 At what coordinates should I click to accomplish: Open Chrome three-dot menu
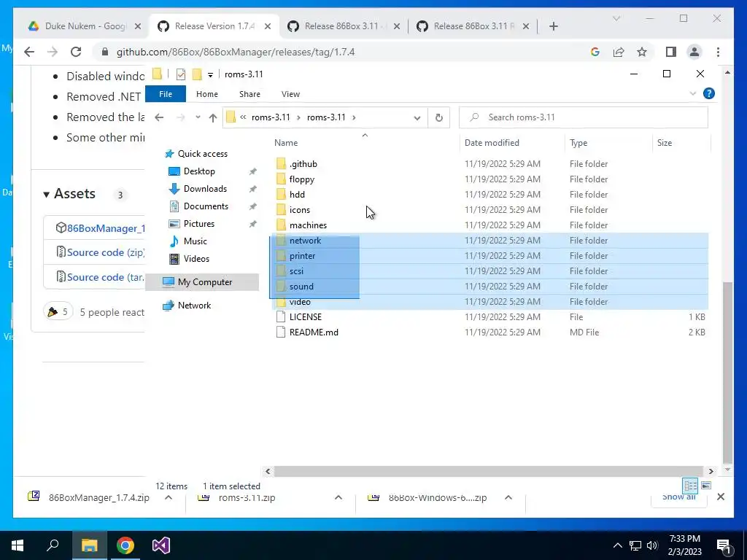718,52
